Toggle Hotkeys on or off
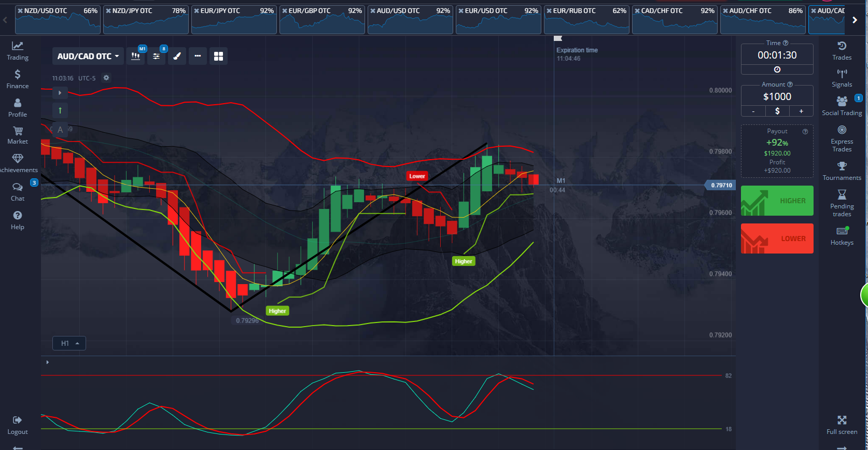The width and height of the screenshot is (868, 450). point(842,235)
